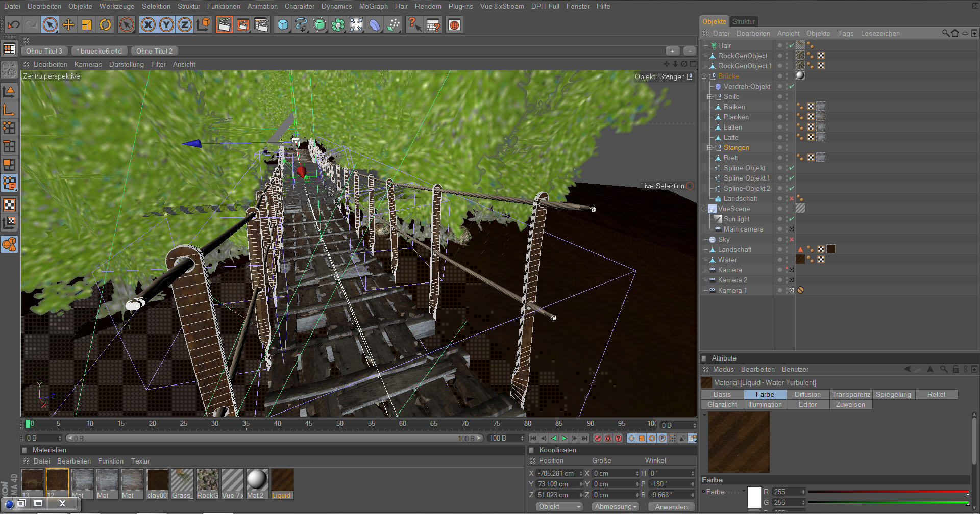Click the spline drawing tool icon

301,24
